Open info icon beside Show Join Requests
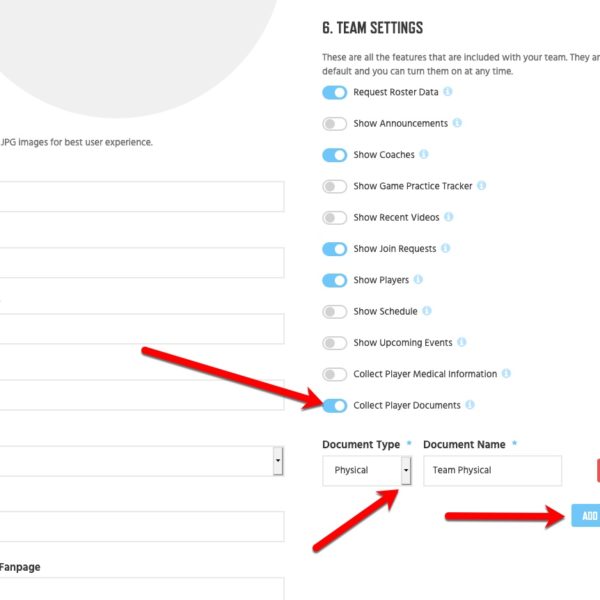This screenshot has height=600, width=600. (x=445, y=248)
